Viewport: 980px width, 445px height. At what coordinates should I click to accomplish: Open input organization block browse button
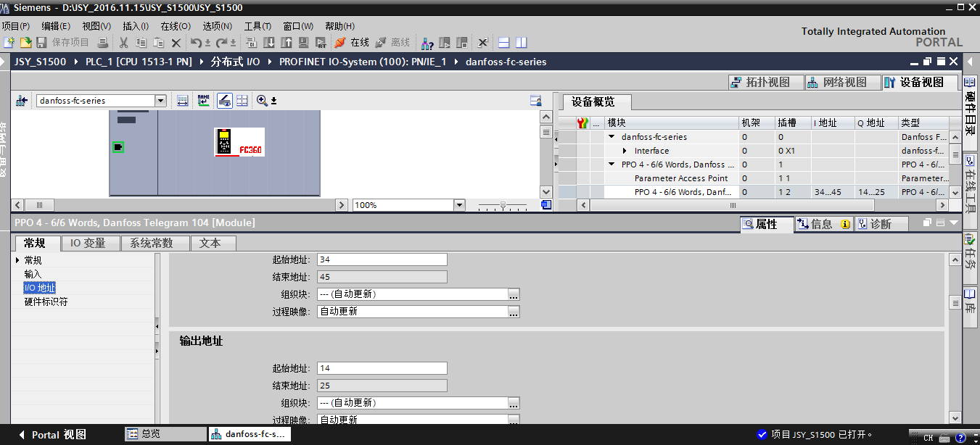point(514,294)
